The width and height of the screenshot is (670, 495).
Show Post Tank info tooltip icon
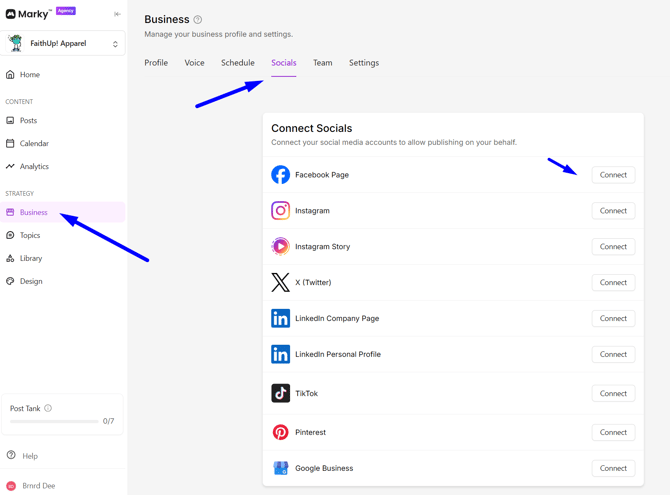pyautogui.click(x=48, y=408)
